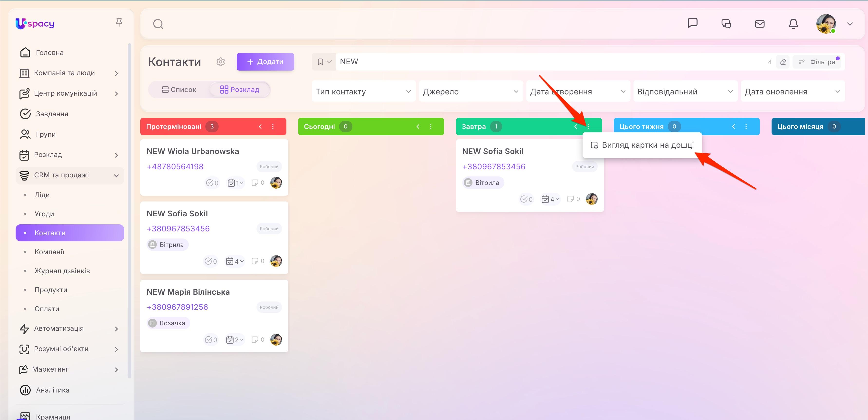Open Сьогодні column options menu

tap(431, 127)
